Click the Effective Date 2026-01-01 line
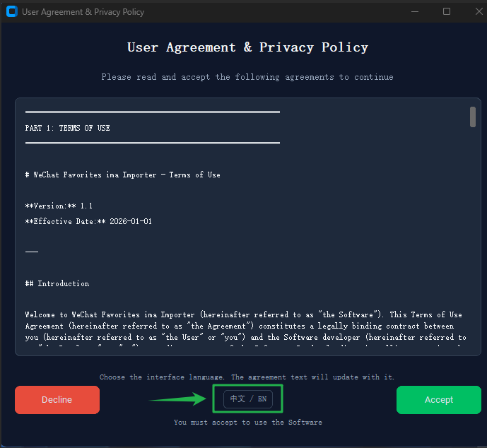 (88, 221)
